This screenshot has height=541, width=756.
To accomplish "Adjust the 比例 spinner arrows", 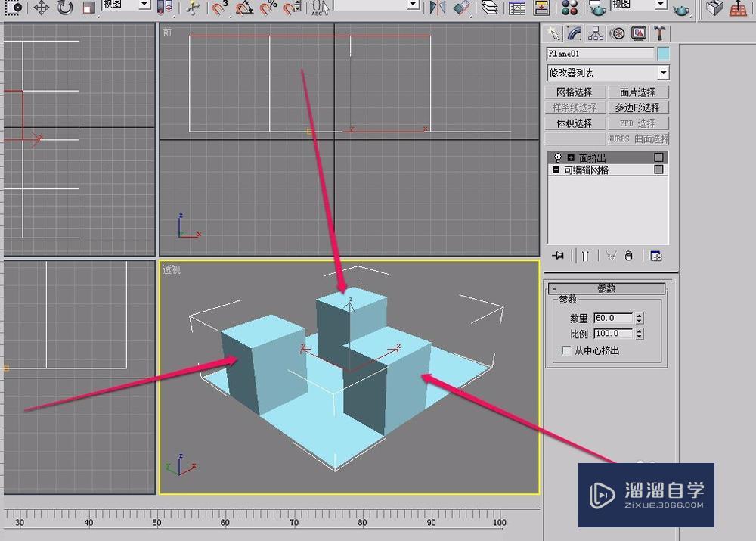I will click(640, 334).
